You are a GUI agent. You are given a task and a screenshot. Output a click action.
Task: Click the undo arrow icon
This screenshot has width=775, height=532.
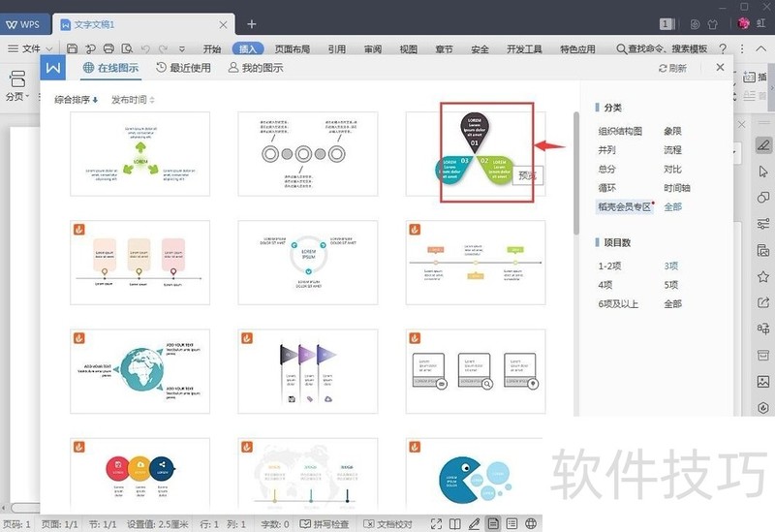pos(145,49)
